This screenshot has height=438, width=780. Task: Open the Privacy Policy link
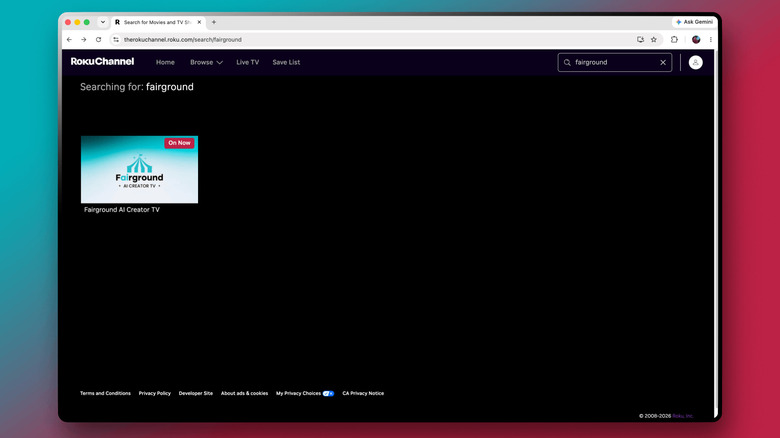click(x=155, y=393)
